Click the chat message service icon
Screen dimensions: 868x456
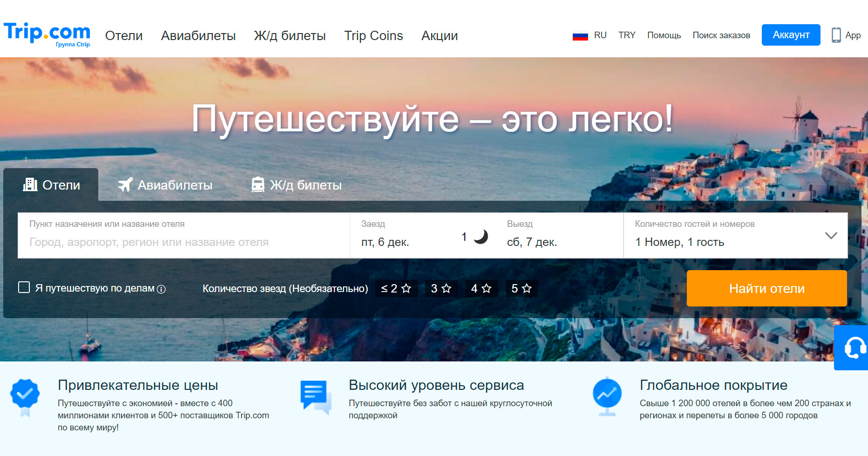point(315,397)
